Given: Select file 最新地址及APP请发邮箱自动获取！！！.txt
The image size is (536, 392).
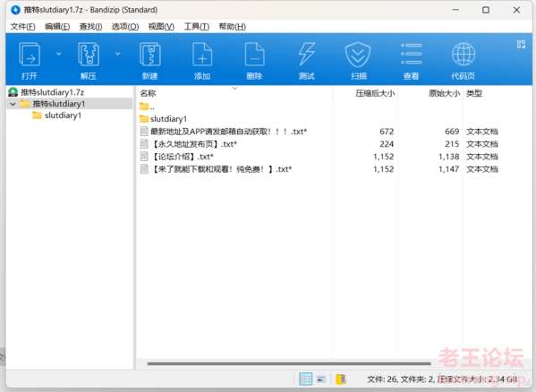Looking at the screenshot, I should [228, 132].
